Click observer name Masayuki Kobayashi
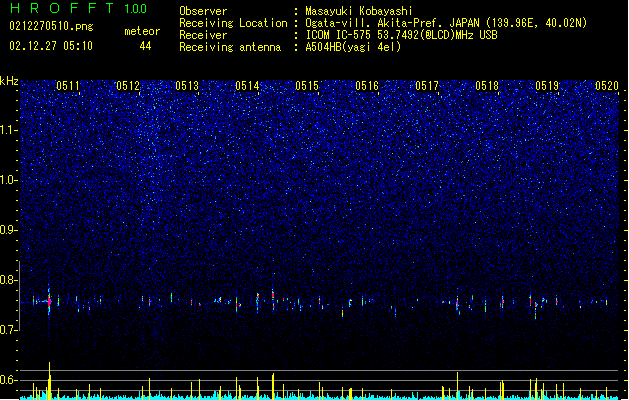This screenshot has height=400, width=629. [x=359, y=11]
